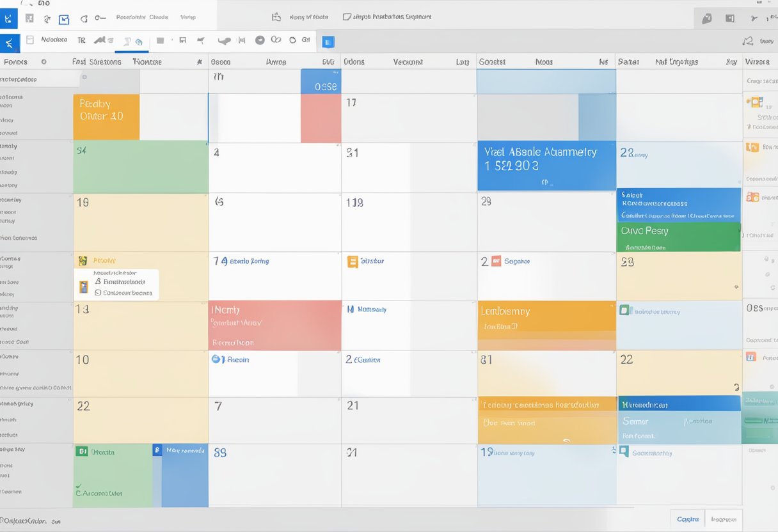Toggle the checkbox before 'Umpes' in top bar
Screen dimensions: 778x532
point(347,17)
